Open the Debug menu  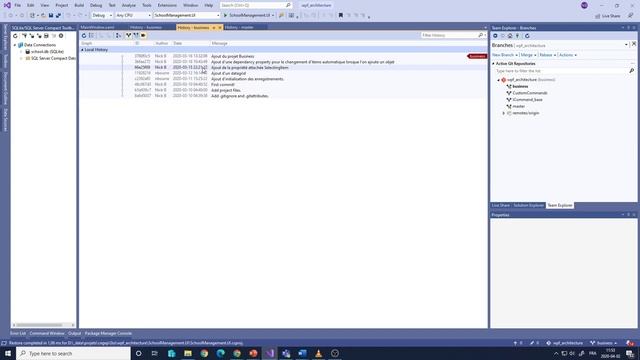click(x=96, y=5)
